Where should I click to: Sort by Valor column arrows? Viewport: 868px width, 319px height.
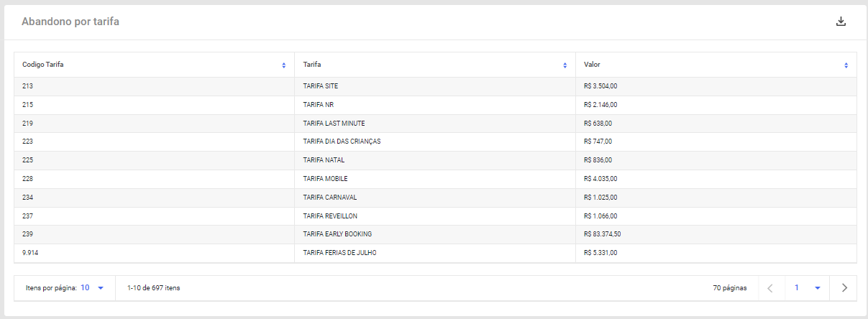coord(846,65)
